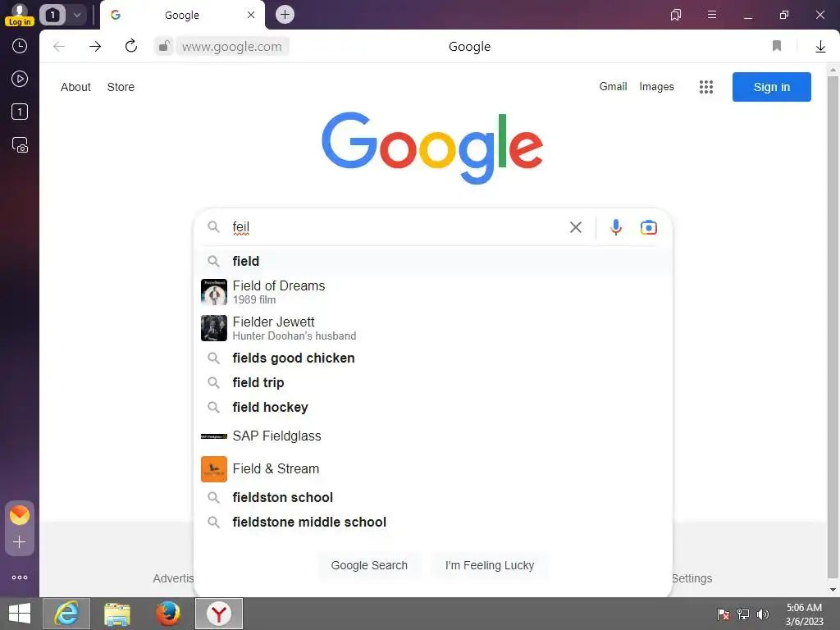Viewport: 840px width, 630px height.
Task: Start voice search with microphone icon
Action: (616, 227)
